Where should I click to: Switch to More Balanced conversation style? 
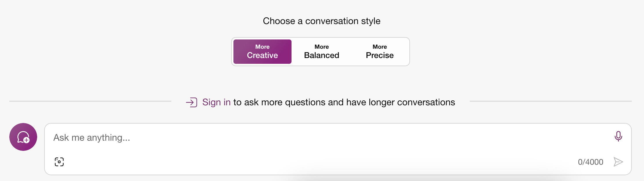321,52
